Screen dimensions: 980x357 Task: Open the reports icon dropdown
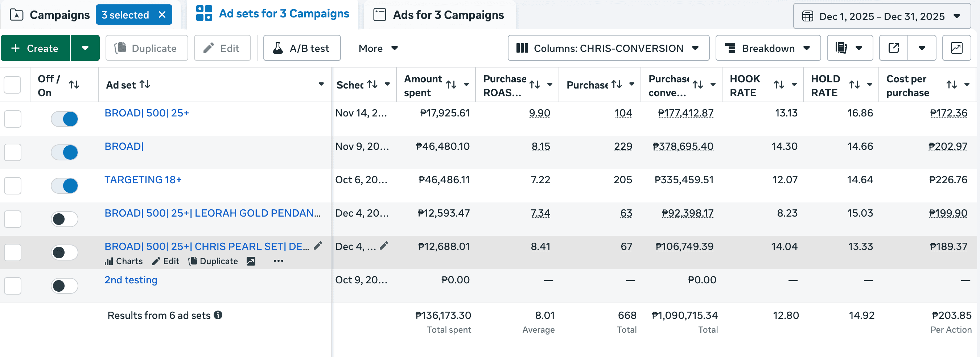pyautogui.click(x=849, y=48)
